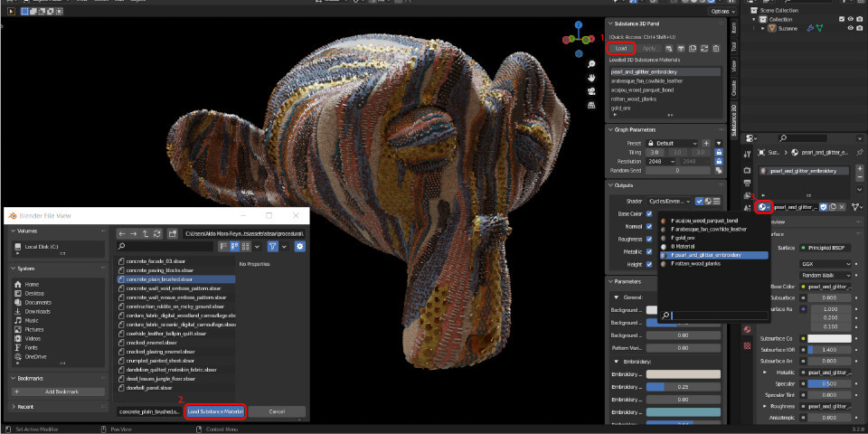Click the create new folder icon

click(172, 233)
